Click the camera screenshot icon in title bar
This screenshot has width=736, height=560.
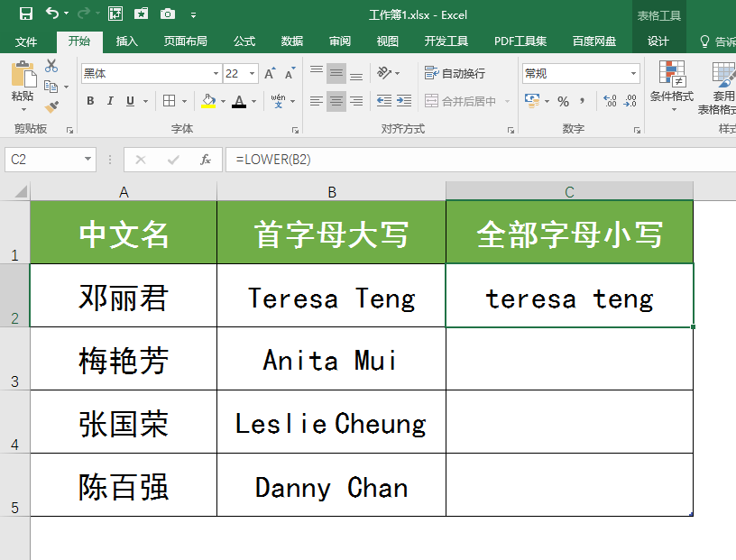pos(167,14)
